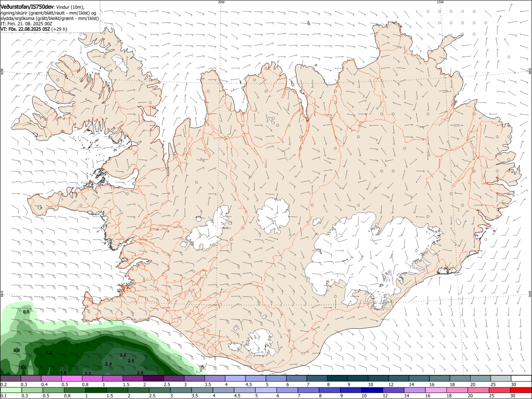Screen dimensions: 532x399
Task: Click the round Hofsjökull glacier in central Iceland
Action: click(x=273, y=215)
